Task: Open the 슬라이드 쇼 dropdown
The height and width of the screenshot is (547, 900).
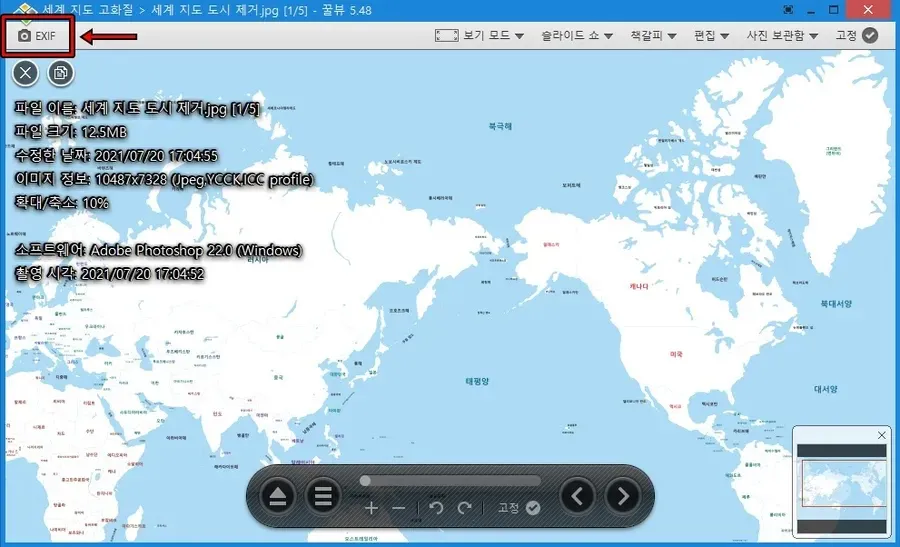Action: (x=577, y=36)
